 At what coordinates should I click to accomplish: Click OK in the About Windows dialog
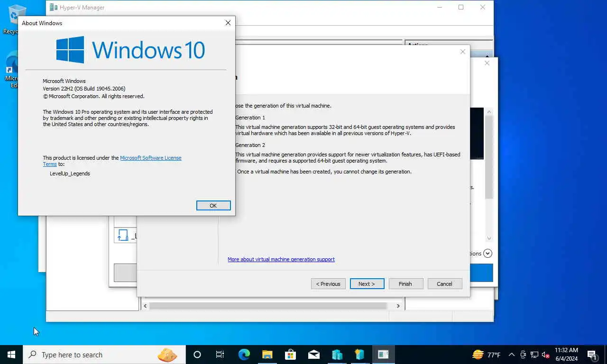[213, 205]
